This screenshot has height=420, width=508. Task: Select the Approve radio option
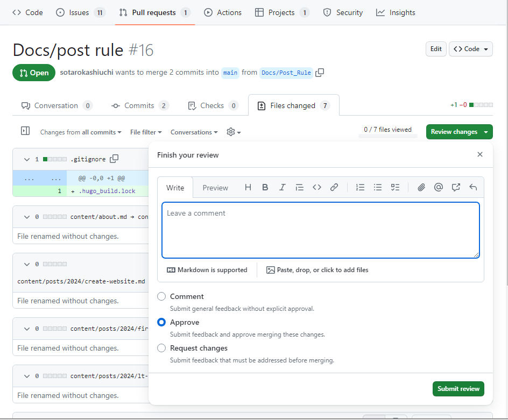tap(161, 322)
